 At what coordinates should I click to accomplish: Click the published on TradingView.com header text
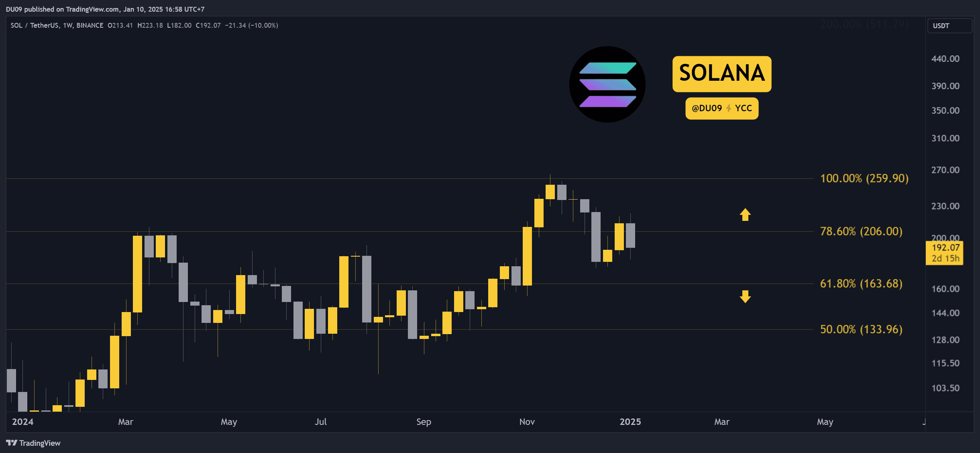[x=105, y=9]
